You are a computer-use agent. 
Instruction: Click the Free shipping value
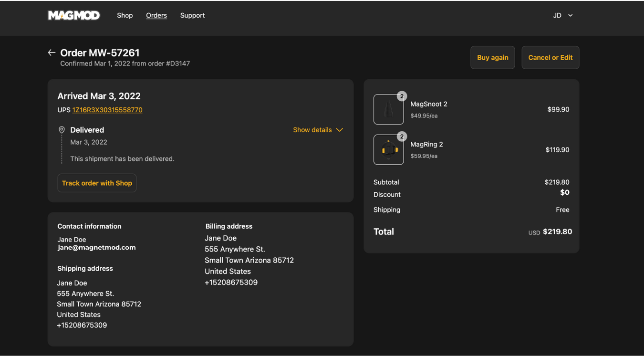[562, 210]
